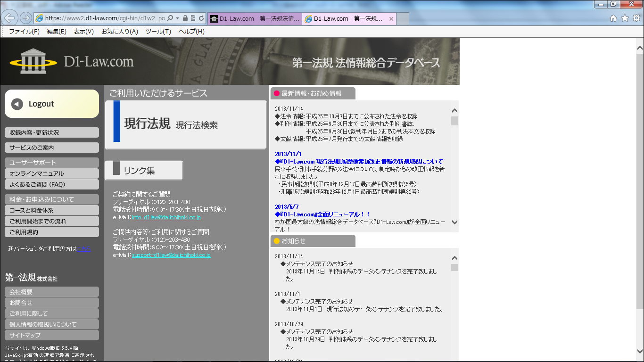Click お知らせ section header
The height and width of the screenshot is (362, 644).
(x=313, y=241)
